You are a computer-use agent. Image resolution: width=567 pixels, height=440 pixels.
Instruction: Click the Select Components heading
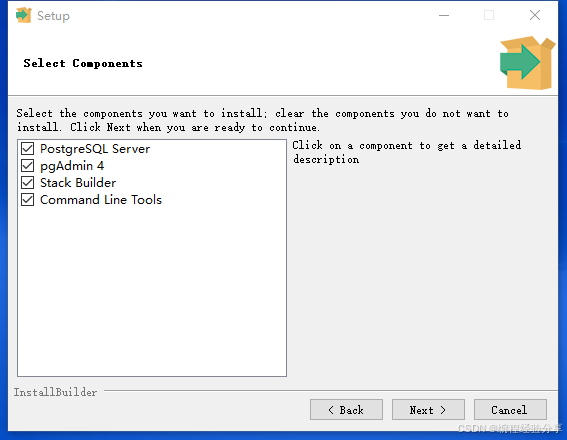click(83, 63)
